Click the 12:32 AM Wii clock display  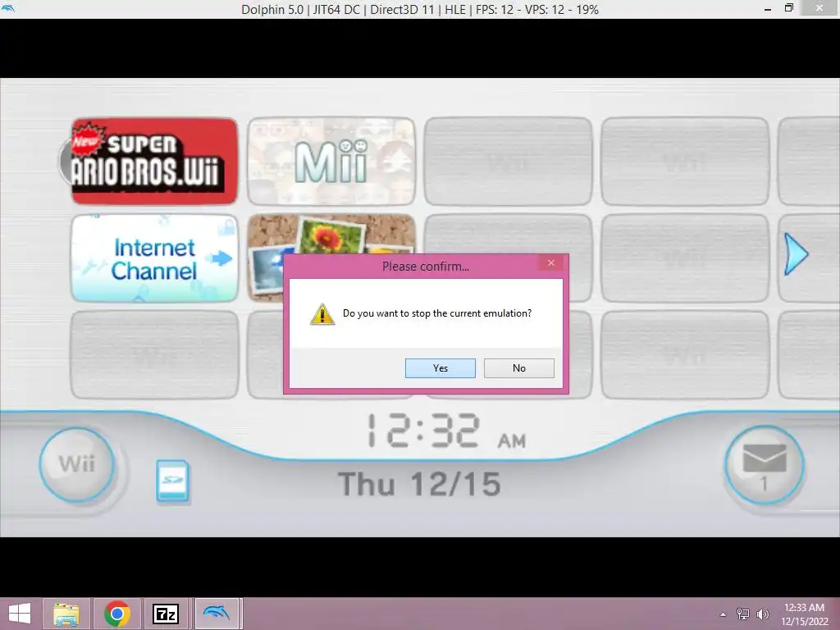(446, 431)
